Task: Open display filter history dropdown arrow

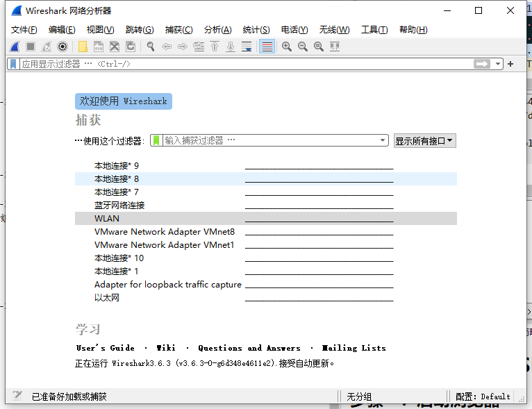Action: pos(498,64)
